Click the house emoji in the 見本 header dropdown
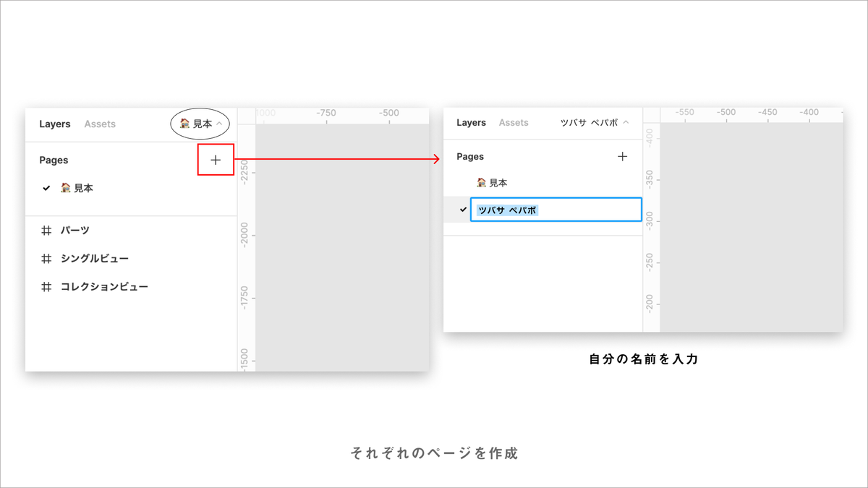The height and width of the screenshot is (488, 868). pos(183,124)
